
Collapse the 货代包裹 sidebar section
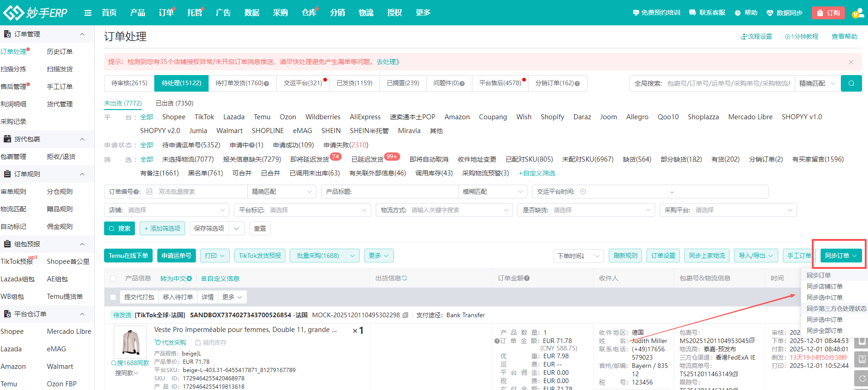pyautogui.click(x=82, y=139)
